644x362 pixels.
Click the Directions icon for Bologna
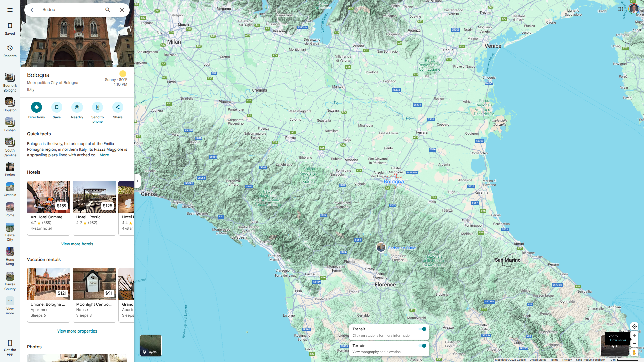click(x=36, y=107)
